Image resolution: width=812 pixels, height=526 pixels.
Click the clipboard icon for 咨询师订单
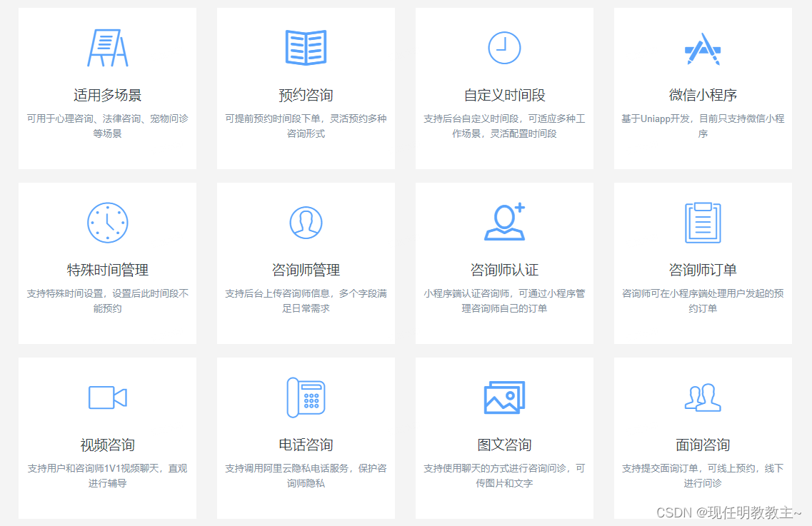(x=703, y=223)
